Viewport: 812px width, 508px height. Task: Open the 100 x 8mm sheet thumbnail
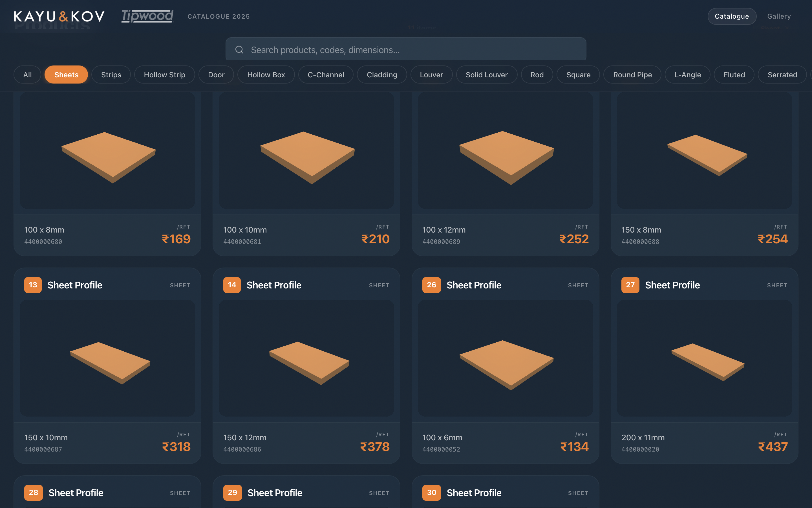[x=107, y=150]
